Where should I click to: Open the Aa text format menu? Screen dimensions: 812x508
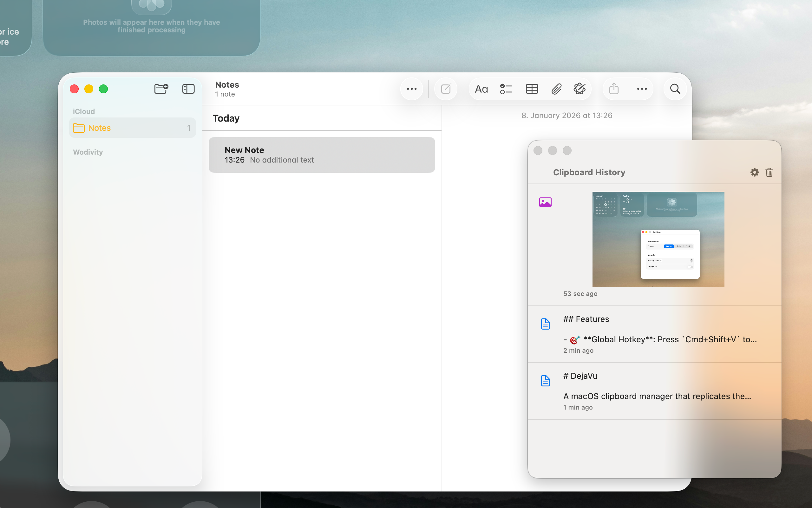481,89
